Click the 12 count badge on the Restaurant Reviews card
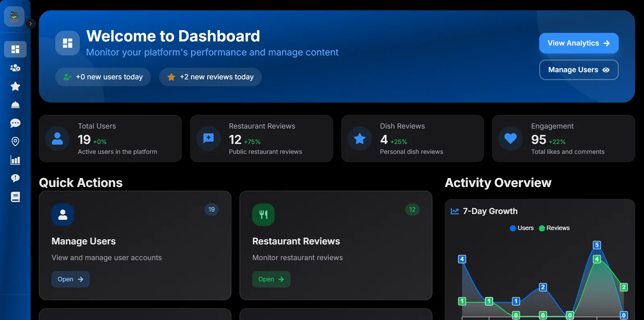 tap(412, 210)
